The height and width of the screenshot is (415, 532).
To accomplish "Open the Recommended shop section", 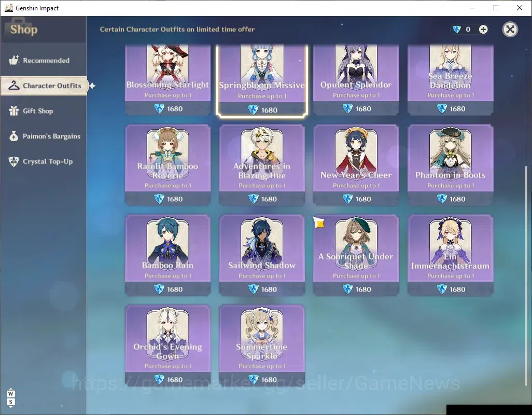I will pos(43,60).
